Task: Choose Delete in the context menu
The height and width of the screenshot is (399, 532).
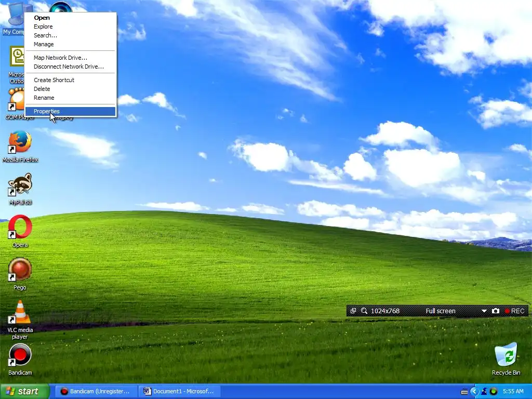Action: tap(71, 89)
